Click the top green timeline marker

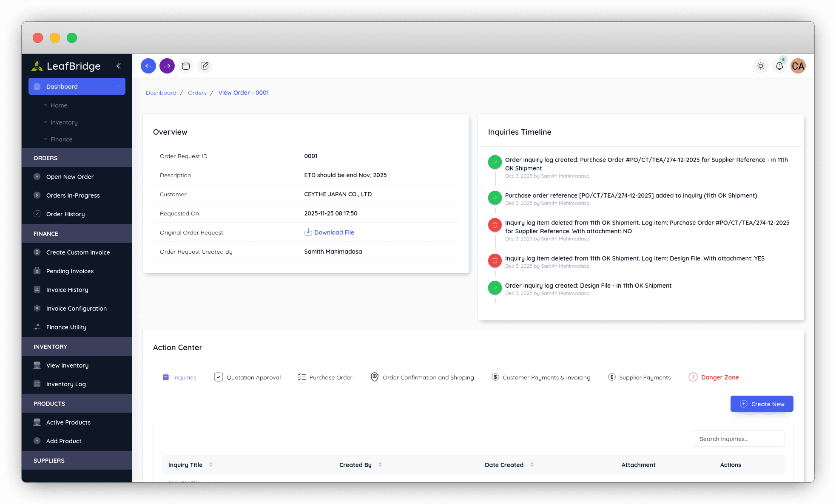click(495, 162)
